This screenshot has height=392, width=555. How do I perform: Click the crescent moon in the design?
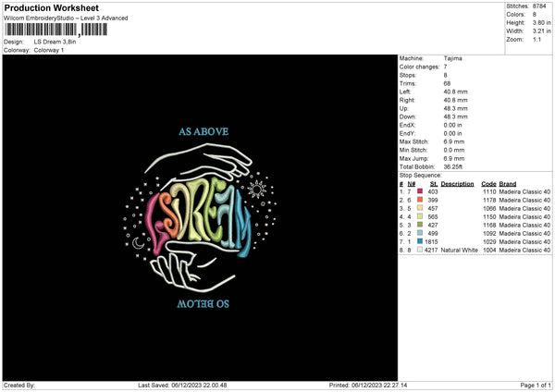click(x=138, y=243)
